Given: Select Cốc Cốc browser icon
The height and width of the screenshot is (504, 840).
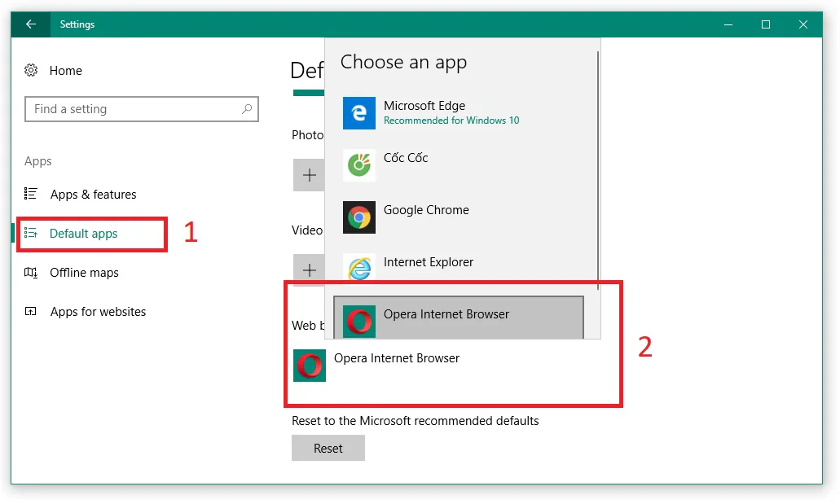Looking at the screenshot, I should tap(359, 165).
